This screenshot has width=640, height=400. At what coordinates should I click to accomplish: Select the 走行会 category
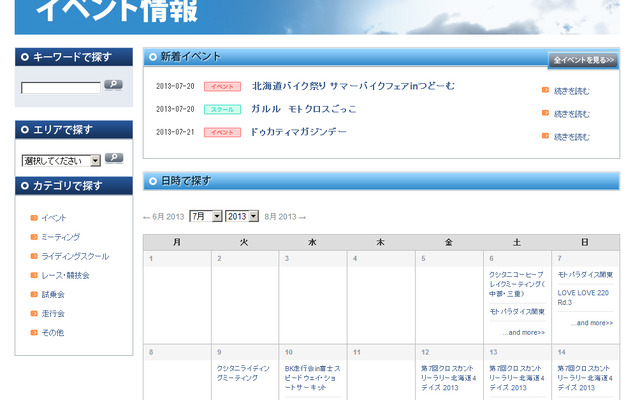(53, 314)
